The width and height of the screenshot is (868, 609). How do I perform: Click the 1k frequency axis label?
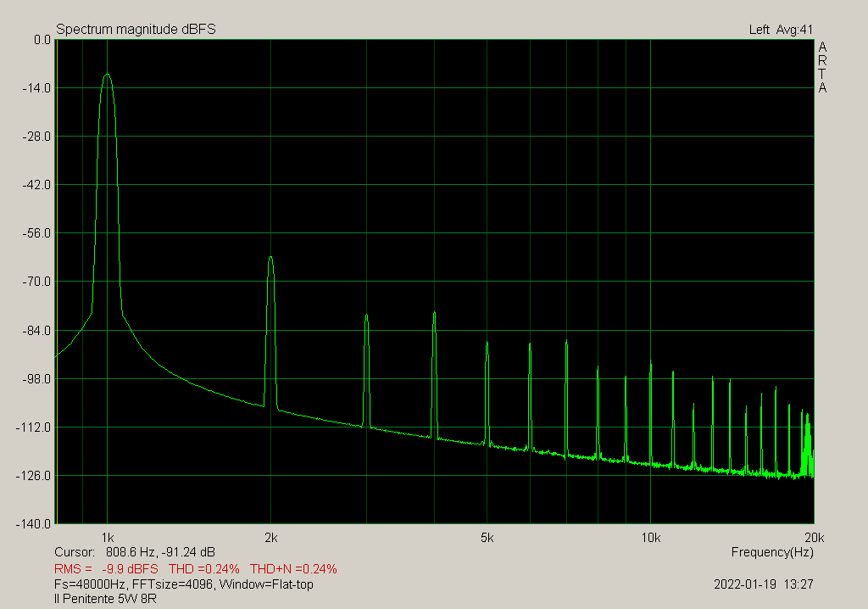pos(108,538)
